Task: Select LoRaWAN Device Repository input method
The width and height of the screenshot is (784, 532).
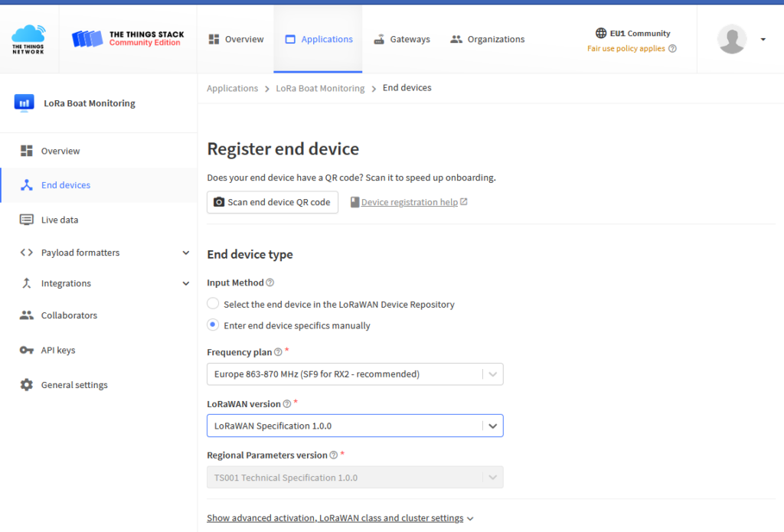Action: [x=214, y=304]
